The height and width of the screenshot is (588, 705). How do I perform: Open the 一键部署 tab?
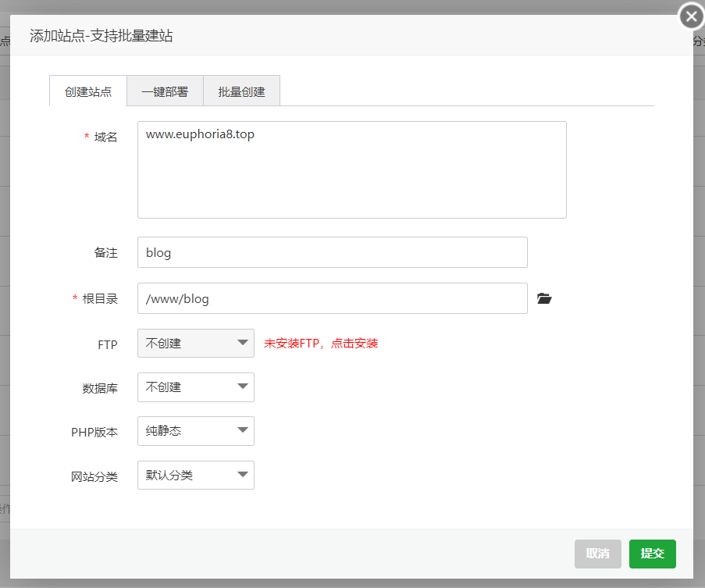pyautogui.click(x=165, y=91)
